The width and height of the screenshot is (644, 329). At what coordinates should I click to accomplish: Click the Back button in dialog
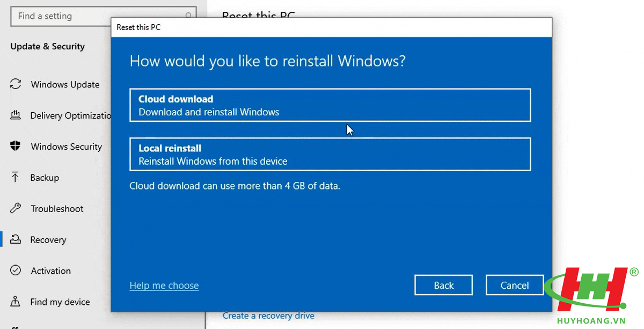click(x=444, y=285)
